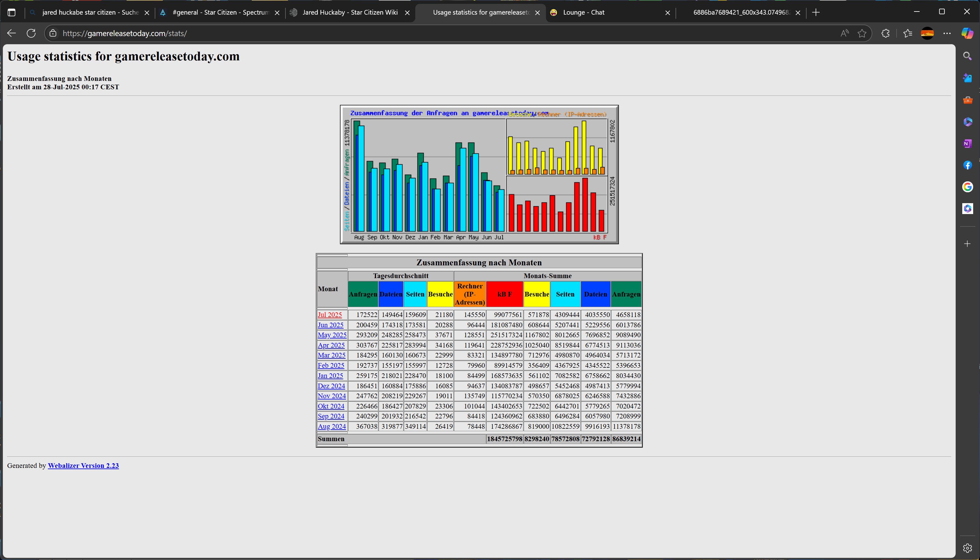
Task: Add page to favorites star icon
Action: (862, 34)
